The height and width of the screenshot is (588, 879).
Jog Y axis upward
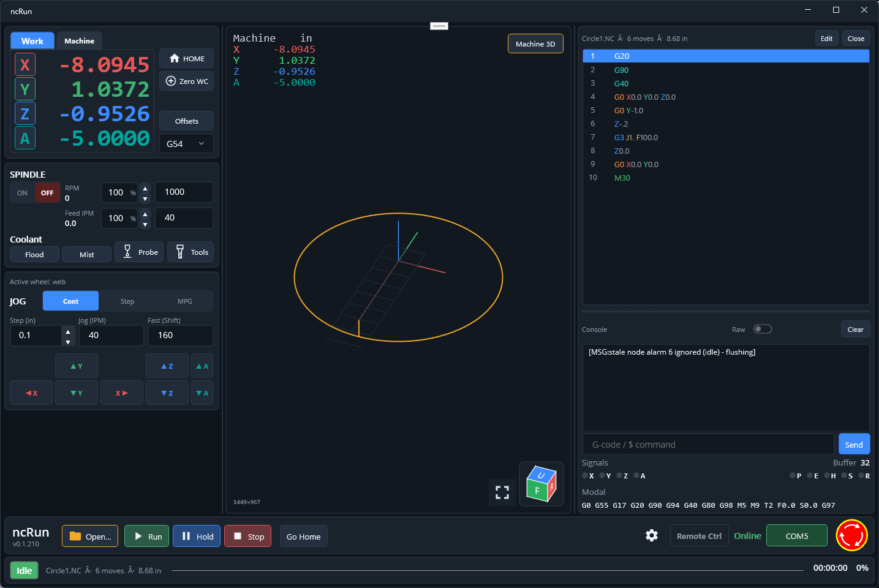[77, 366]
